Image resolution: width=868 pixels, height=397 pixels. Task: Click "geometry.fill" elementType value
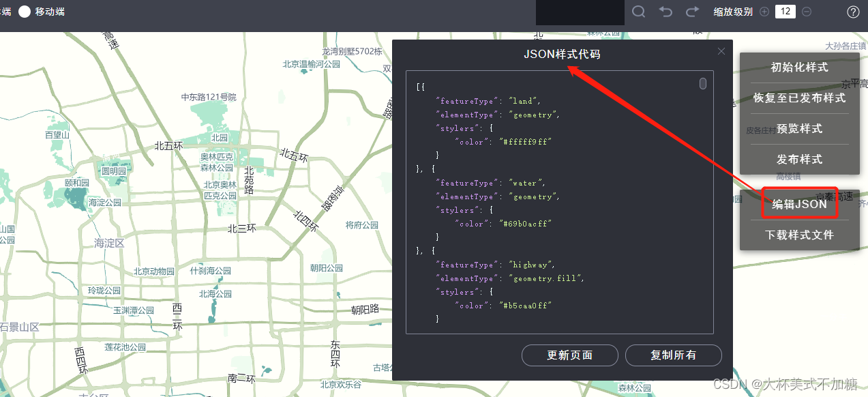[545, 278]
